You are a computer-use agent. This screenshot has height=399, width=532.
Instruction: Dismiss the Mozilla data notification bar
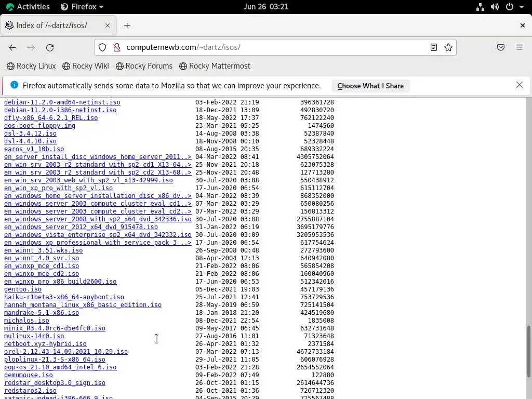(x=520, y=85)
